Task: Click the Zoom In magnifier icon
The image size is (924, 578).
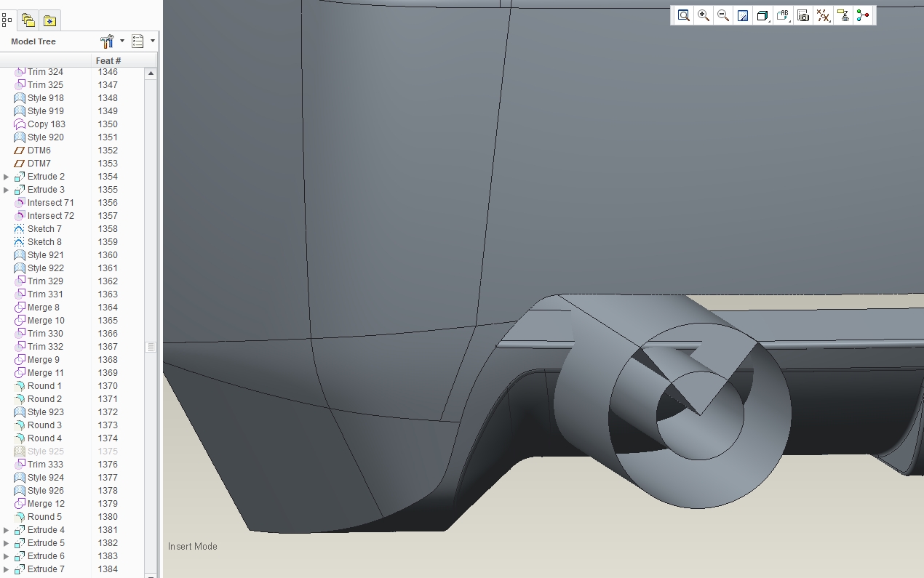Action: (x=704, y=15)
